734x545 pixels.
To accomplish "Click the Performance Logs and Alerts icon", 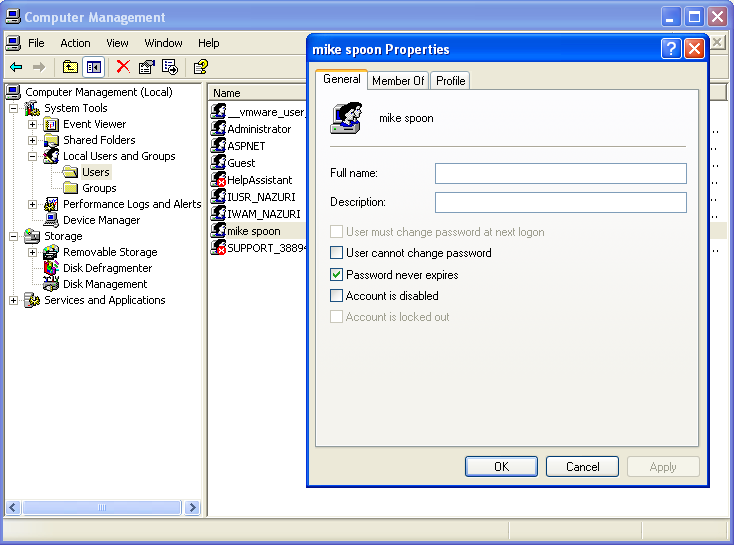I will [x=51, y=204].
